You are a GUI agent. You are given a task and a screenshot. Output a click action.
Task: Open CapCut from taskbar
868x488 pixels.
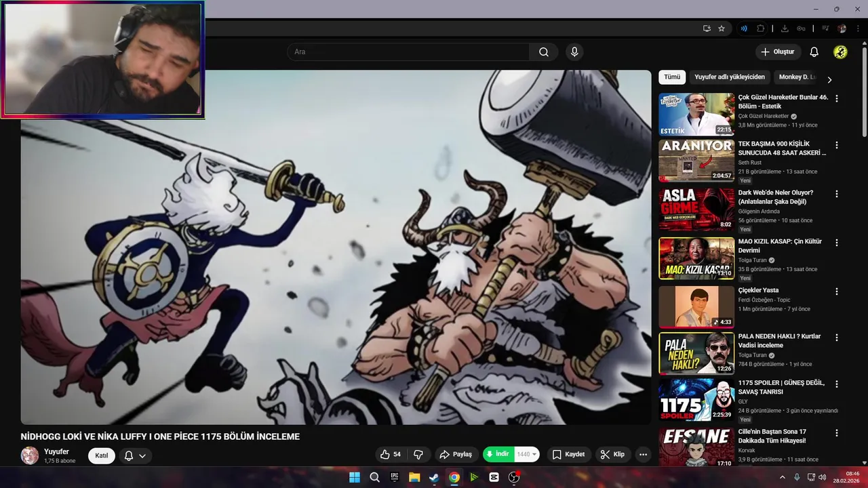coord(494,477)
